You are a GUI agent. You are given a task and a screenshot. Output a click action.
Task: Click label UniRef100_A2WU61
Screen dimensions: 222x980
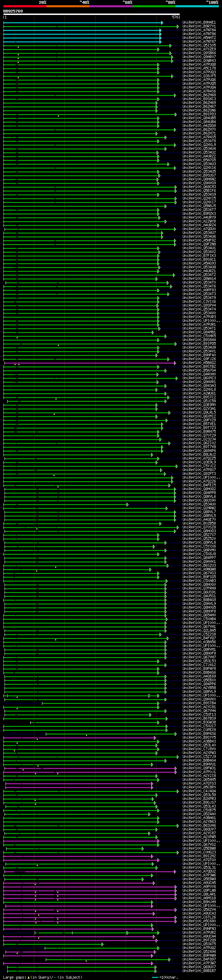[199, 394]
